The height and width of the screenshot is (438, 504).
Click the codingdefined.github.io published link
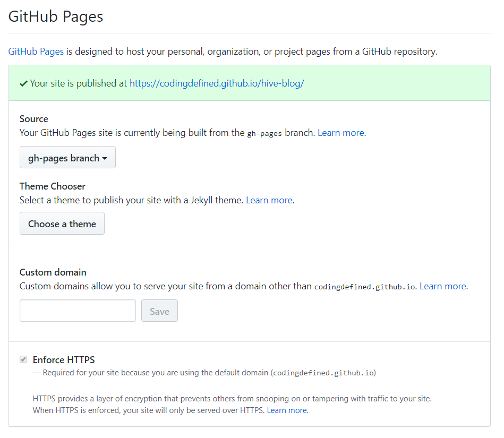[x=216, y=83]
